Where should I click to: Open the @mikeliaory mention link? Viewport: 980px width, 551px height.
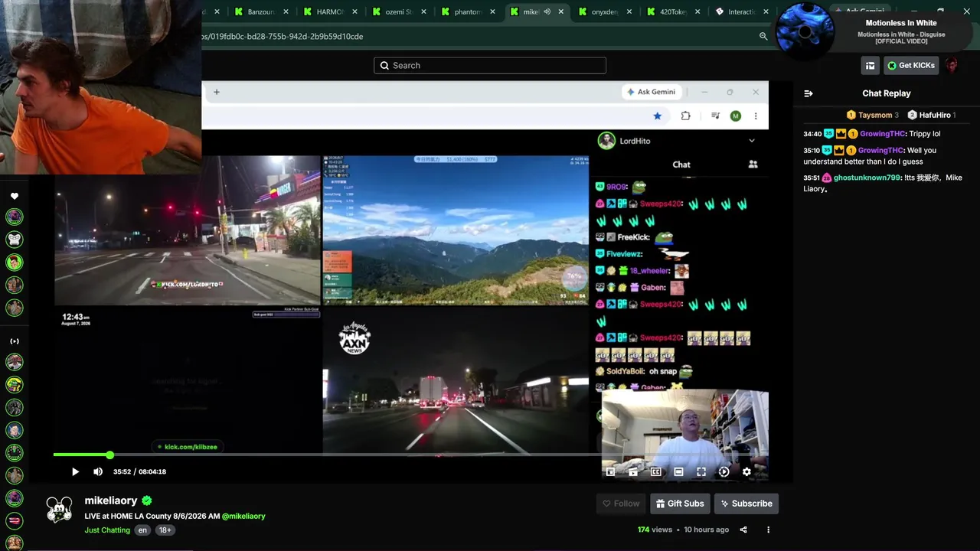click(243, 517)
